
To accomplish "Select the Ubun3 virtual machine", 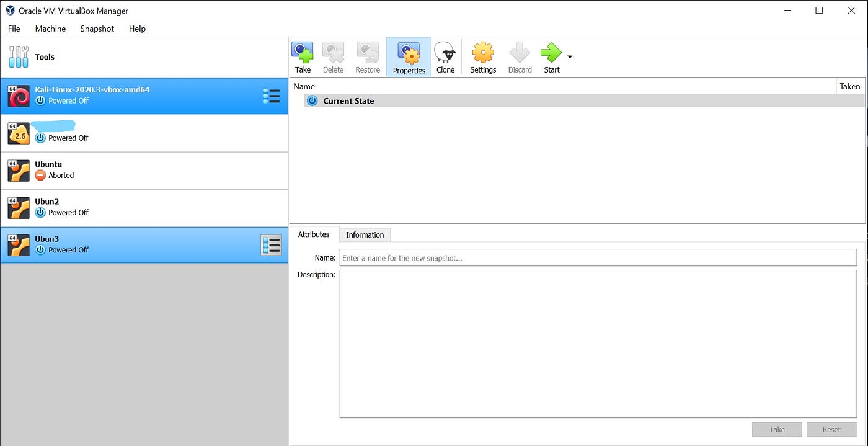I will (144, 245).
